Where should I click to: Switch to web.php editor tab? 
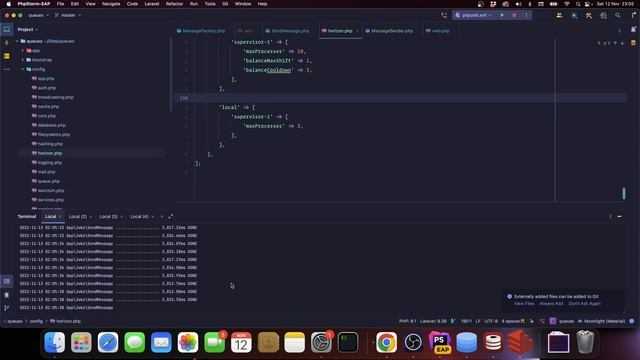pos(437,31)
